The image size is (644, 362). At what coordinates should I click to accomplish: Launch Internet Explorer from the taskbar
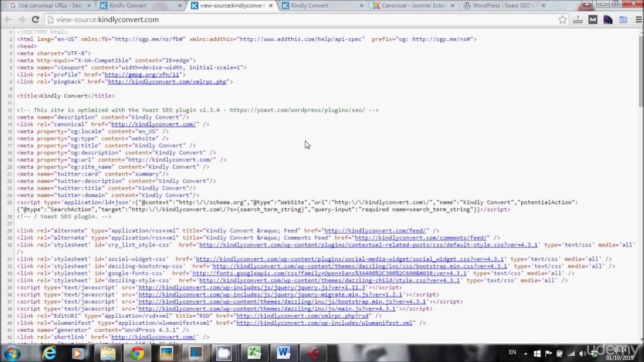point(49,353)
